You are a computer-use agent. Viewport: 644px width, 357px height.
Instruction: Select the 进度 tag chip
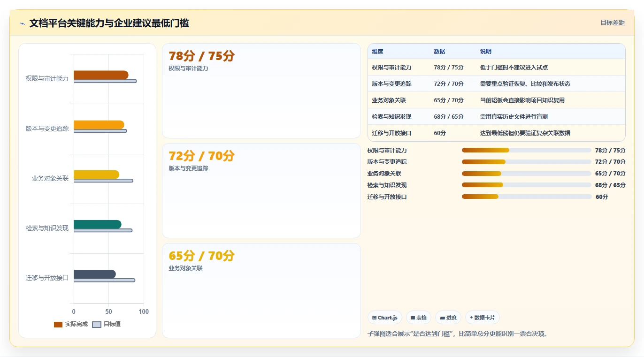click(x=448, y=318)
